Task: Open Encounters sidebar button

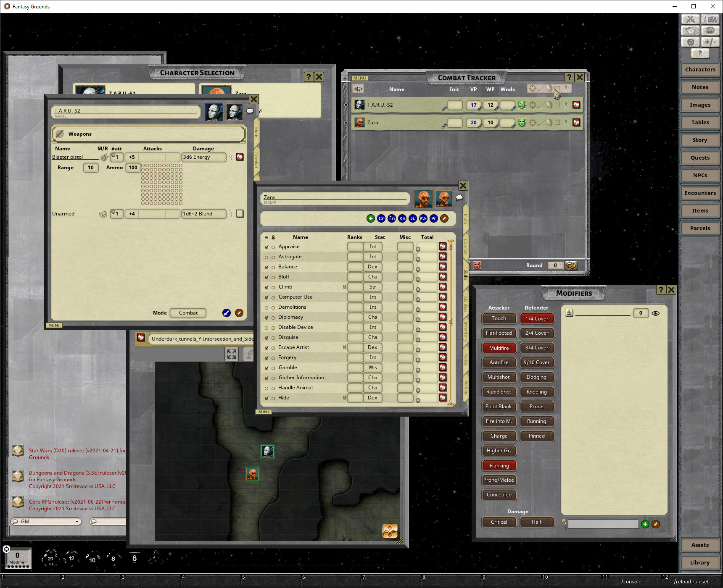Action: click(700, 193)
